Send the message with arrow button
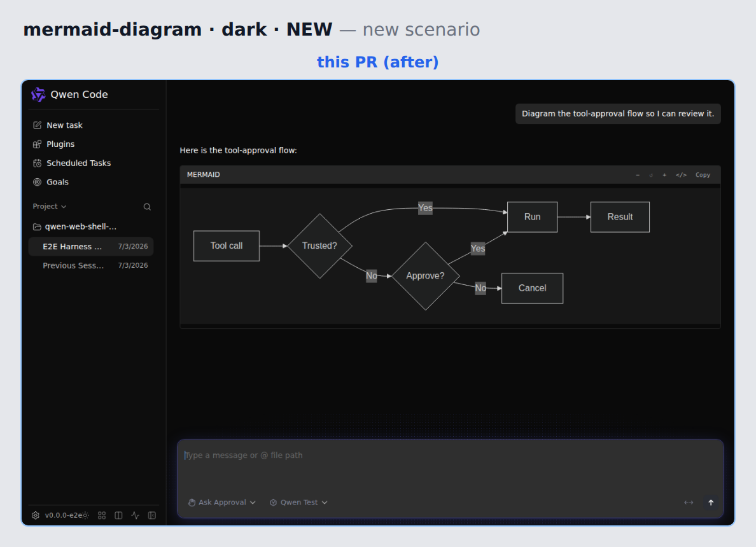 pos(711,502)
